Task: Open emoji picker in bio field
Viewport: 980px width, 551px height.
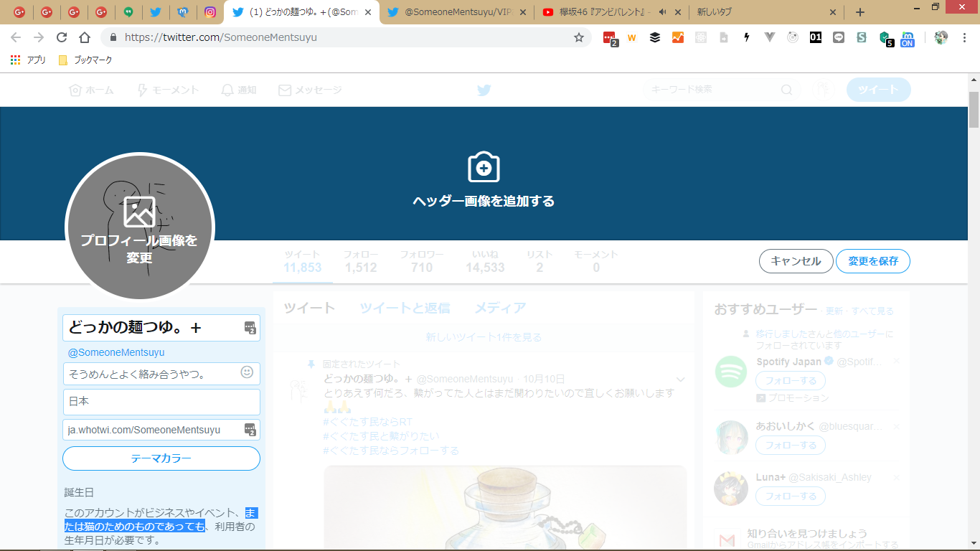Action: pos(247,372)
